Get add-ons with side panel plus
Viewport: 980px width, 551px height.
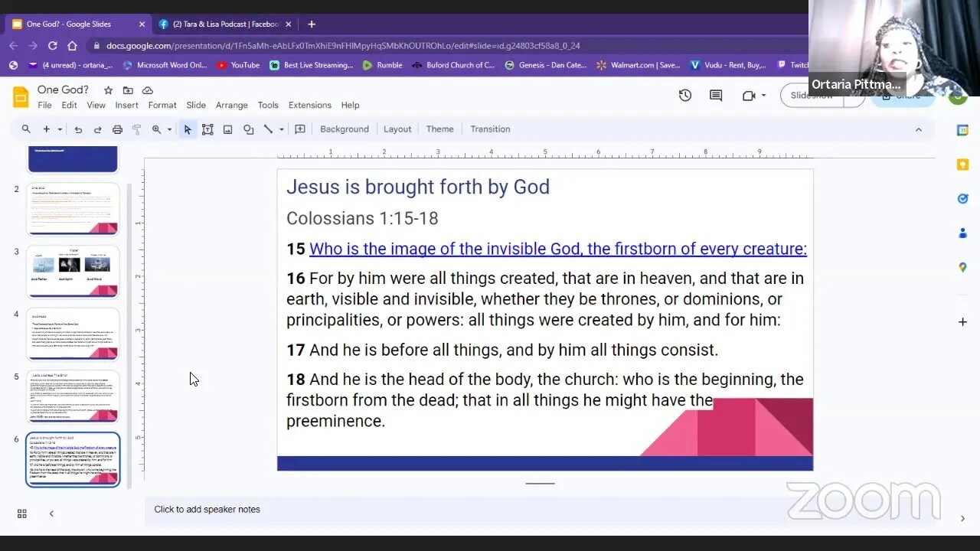click(x=962, y=322)
